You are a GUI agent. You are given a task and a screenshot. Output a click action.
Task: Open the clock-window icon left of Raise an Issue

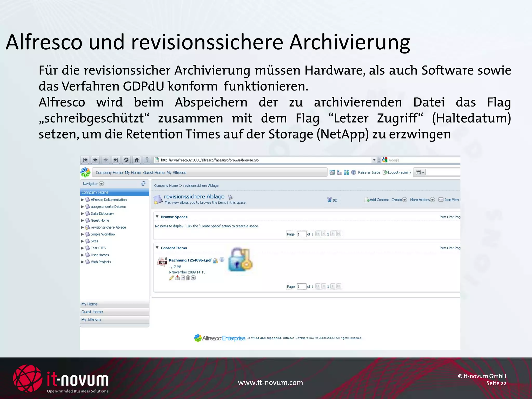click(x=332, y=172)
